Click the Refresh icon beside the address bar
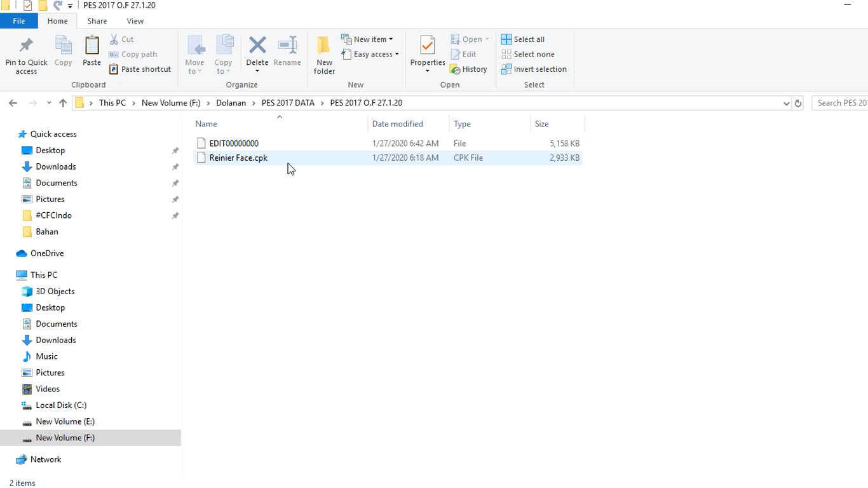Viewport: 868px width, 488px height. [798, 102]
